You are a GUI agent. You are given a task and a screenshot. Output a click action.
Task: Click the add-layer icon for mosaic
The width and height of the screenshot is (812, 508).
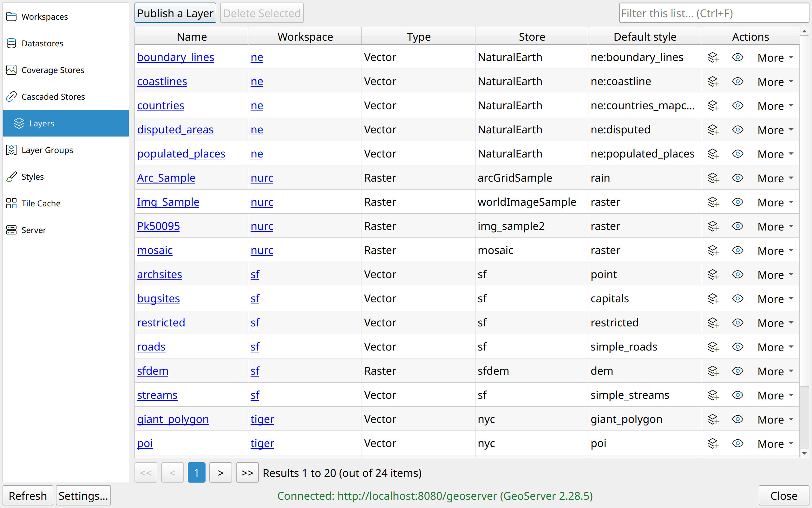[x=713, y=251]
